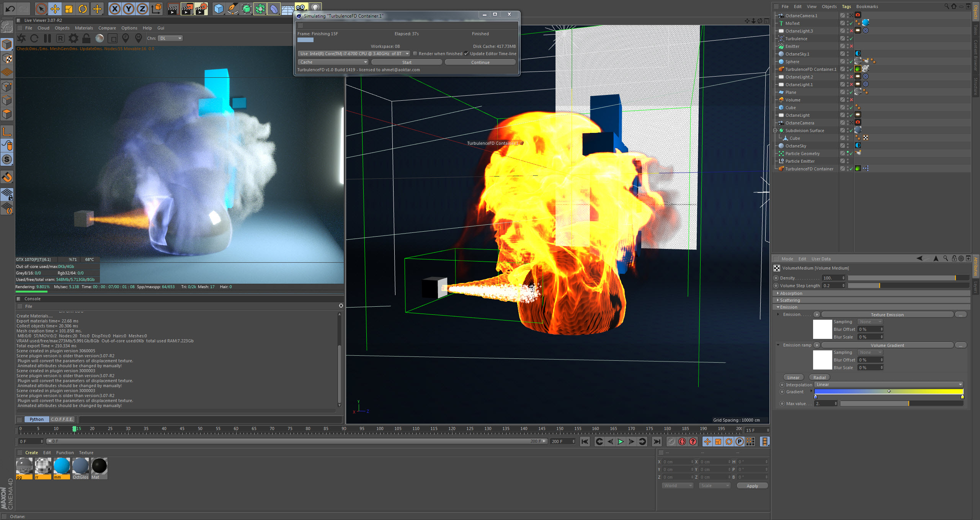Viewport: 980px width, 520px height.
Task: Select the Rotate tool in top toolbar
Action: point(83,8)
